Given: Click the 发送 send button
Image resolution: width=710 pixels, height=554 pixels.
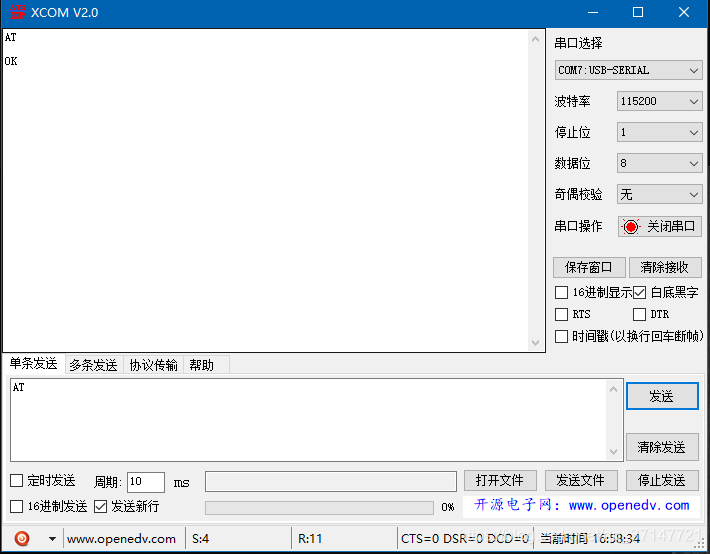Looking at the screenshot, I should point(662,396).
